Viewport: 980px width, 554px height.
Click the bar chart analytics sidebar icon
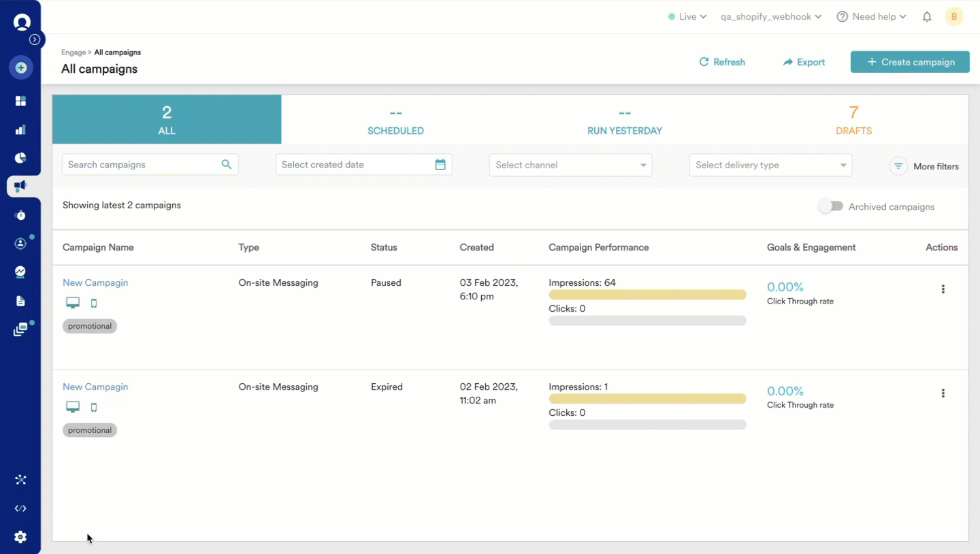pos(20,129)
